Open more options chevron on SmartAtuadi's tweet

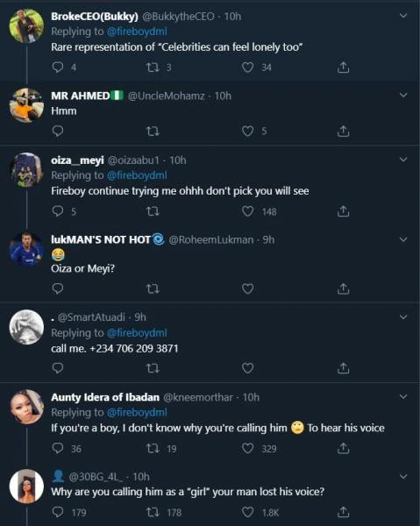(403, 317)
